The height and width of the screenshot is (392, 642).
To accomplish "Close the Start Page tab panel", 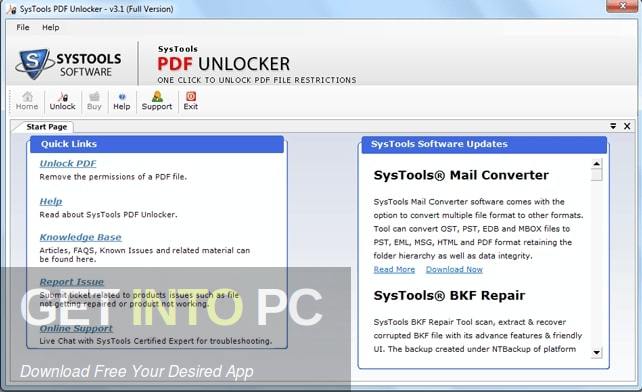I will coord(627,126).
